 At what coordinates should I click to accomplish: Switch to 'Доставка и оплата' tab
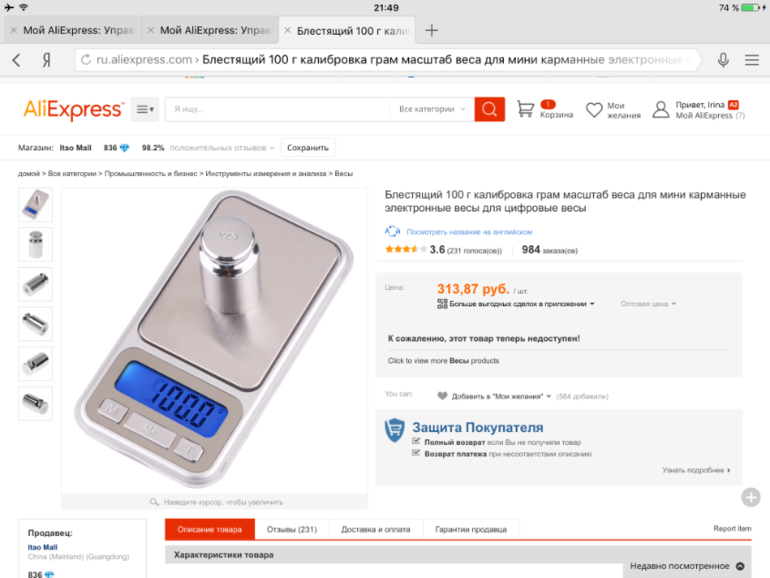(x=376, y=529)
